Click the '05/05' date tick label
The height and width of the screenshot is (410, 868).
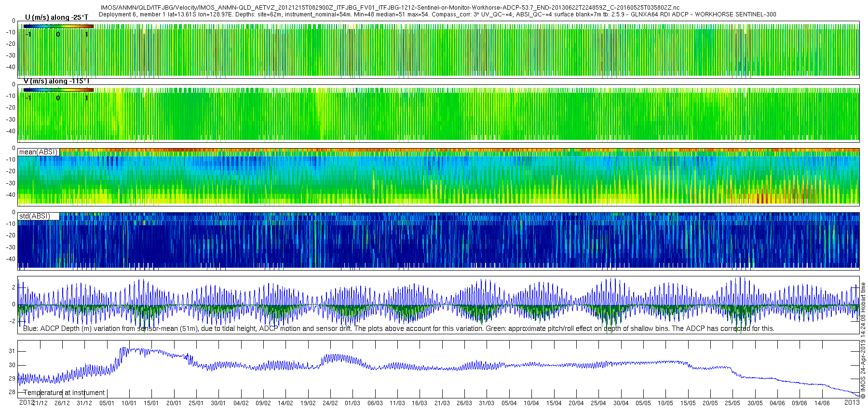tap(643, 403)
